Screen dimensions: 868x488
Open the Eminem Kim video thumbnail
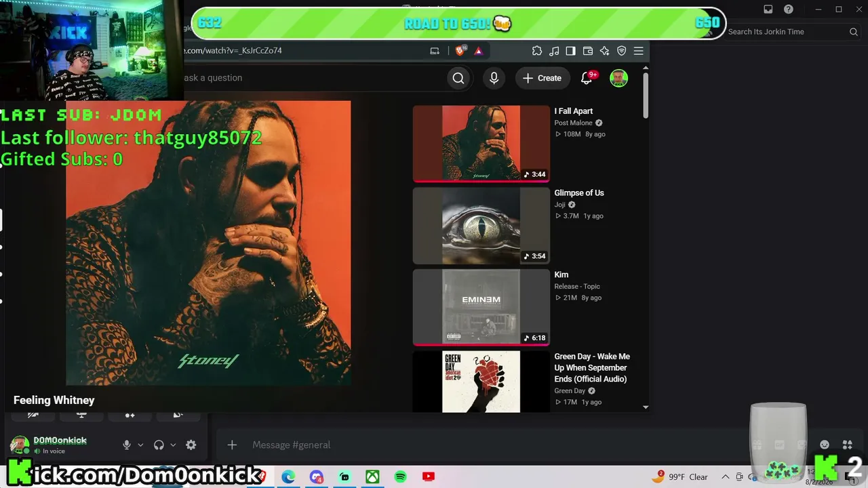click(x=481, y=307)
